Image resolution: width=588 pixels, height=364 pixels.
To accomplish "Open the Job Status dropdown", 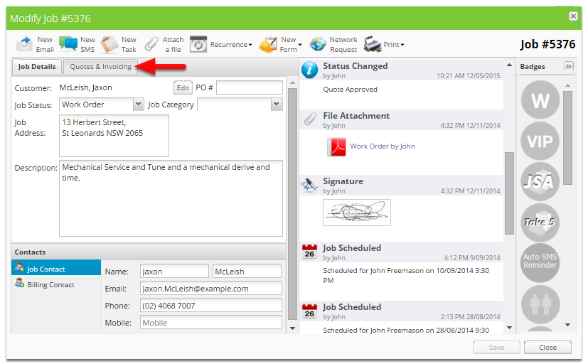I will [139, 105].
